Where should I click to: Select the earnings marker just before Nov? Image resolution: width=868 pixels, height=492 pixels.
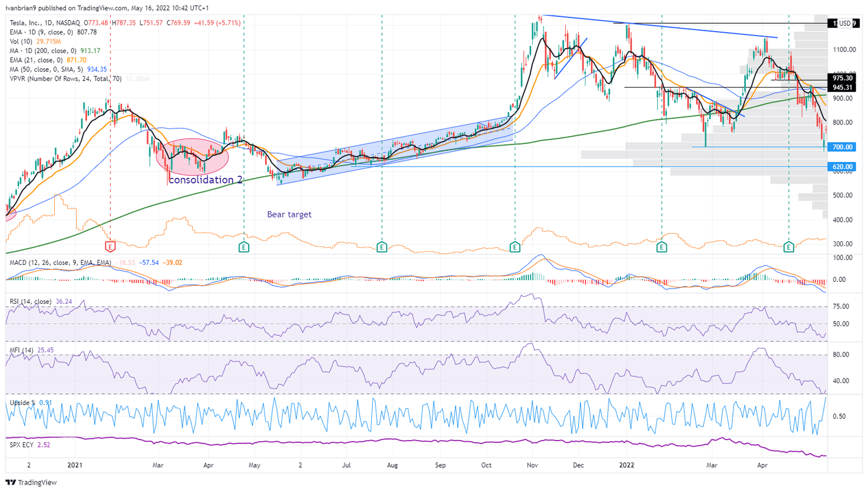[515, 247]
